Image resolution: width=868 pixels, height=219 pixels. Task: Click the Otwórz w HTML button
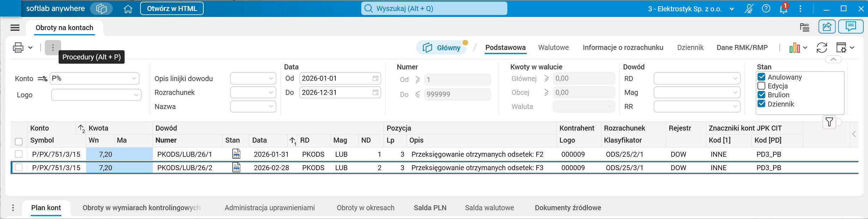tap(172, 8)
